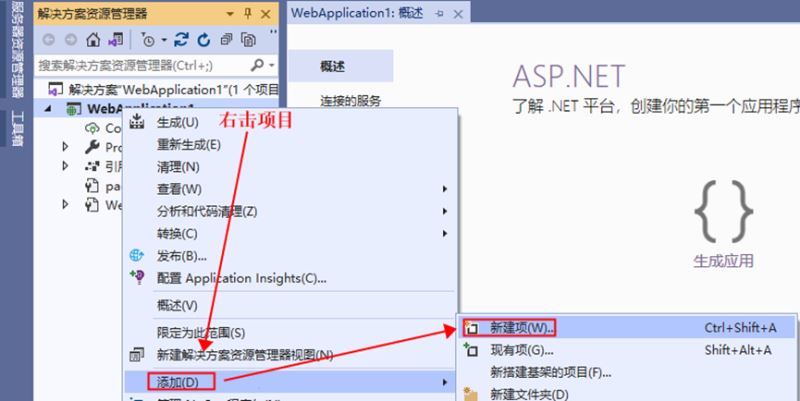Open the 工具箱 side panel tab

[x=17, y=128]
